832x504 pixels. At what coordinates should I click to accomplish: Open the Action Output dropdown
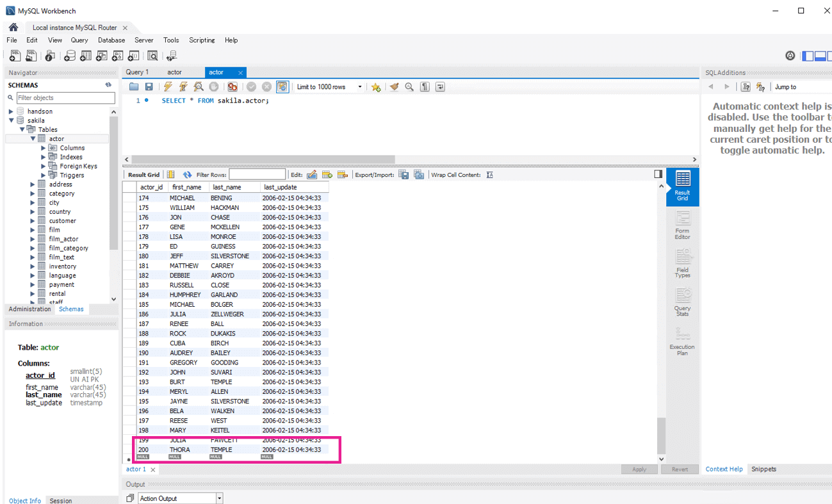(219, 498)
